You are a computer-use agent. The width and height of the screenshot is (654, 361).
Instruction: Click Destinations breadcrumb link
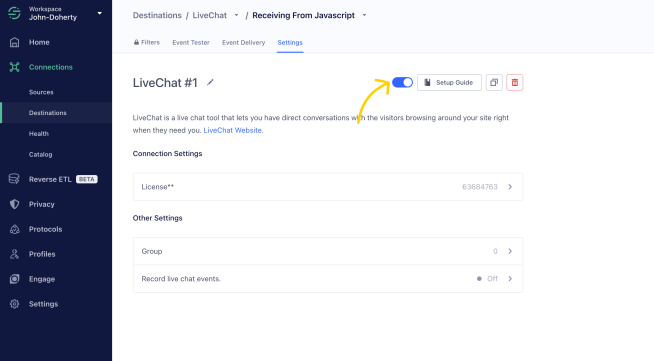click(157, 15)
